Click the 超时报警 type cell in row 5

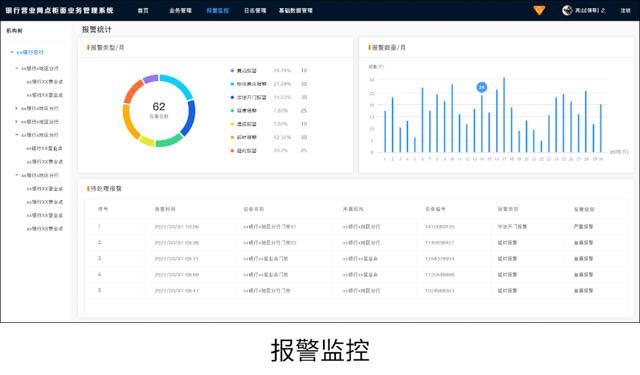pos(507,291)
